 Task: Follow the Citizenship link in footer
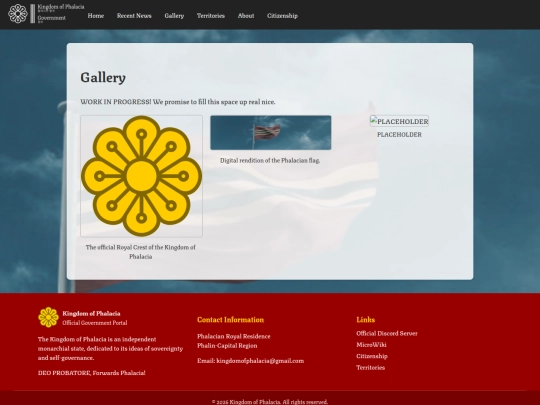coord(372,356)
